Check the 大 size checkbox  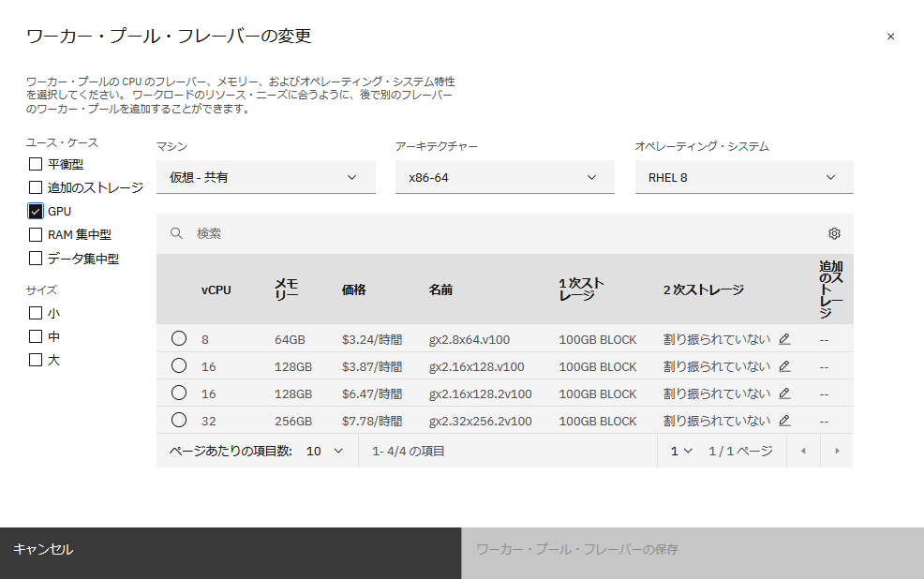[36, 360]
